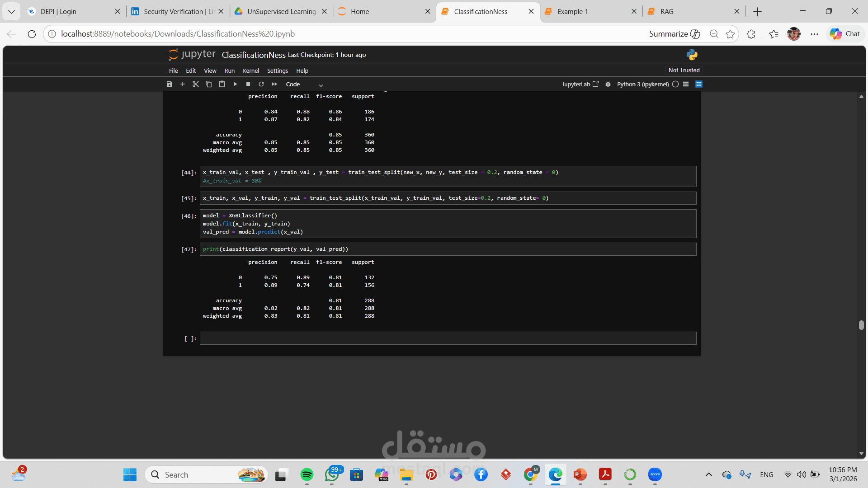Expand the browser tab search chevron

point(11,12)
